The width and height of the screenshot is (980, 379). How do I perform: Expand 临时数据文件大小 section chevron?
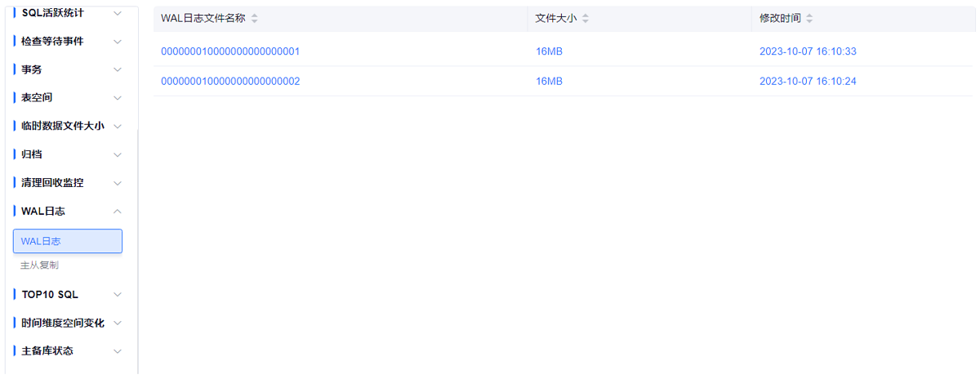click(118, 127)
